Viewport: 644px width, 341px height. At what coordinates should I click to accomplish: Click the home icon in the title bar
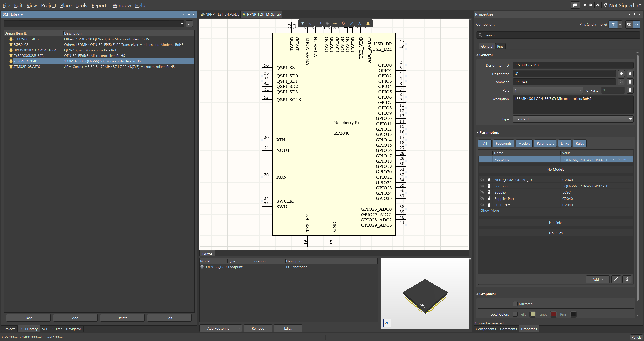585,5
